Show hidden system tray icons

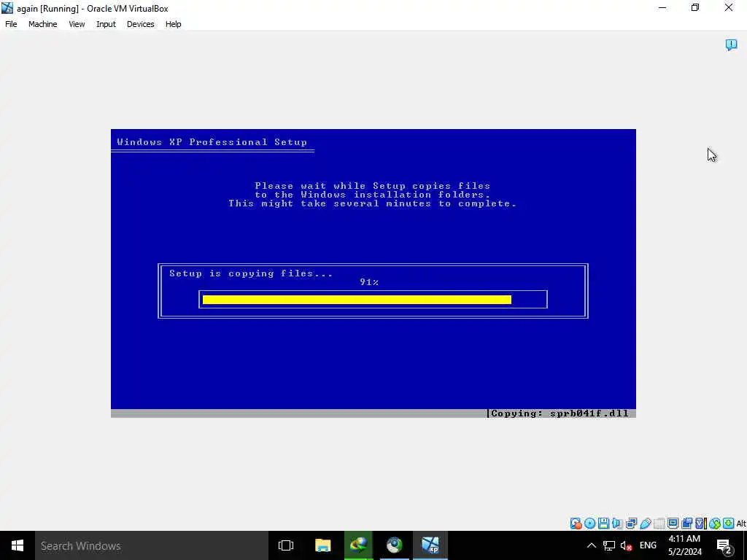(591, 545)
